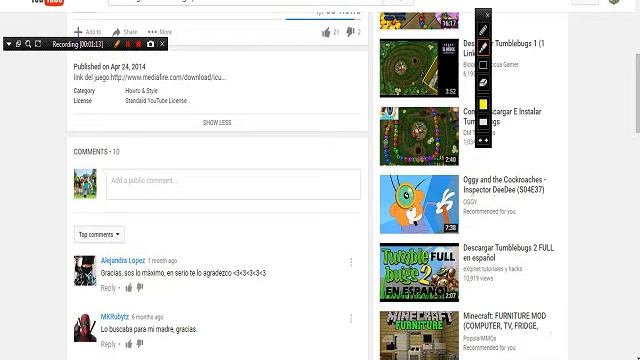
Task: Click the magnifier zoom icon in recorder toolbar
Action: (x=28, y=44)
